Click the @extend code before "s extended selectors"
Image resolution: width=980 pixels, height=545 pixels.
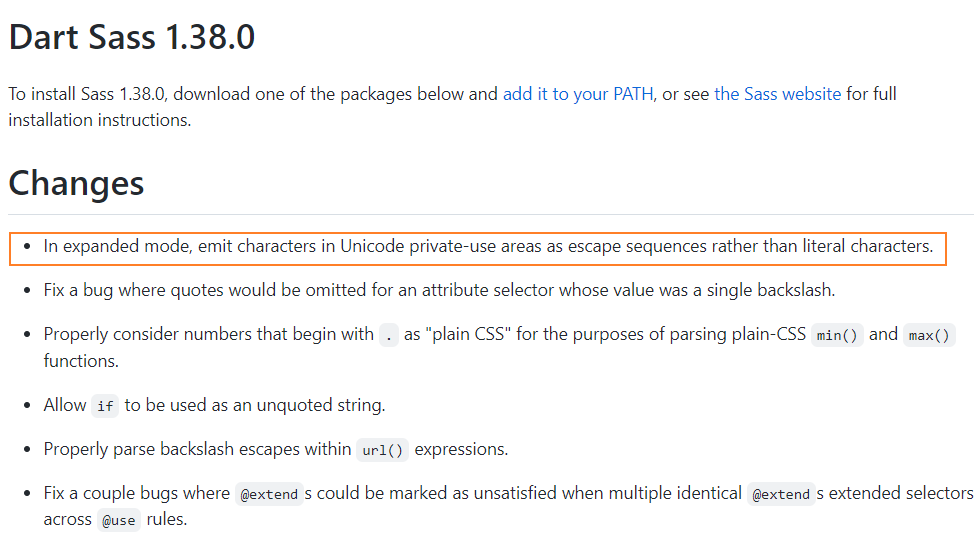tap(781, 494)
